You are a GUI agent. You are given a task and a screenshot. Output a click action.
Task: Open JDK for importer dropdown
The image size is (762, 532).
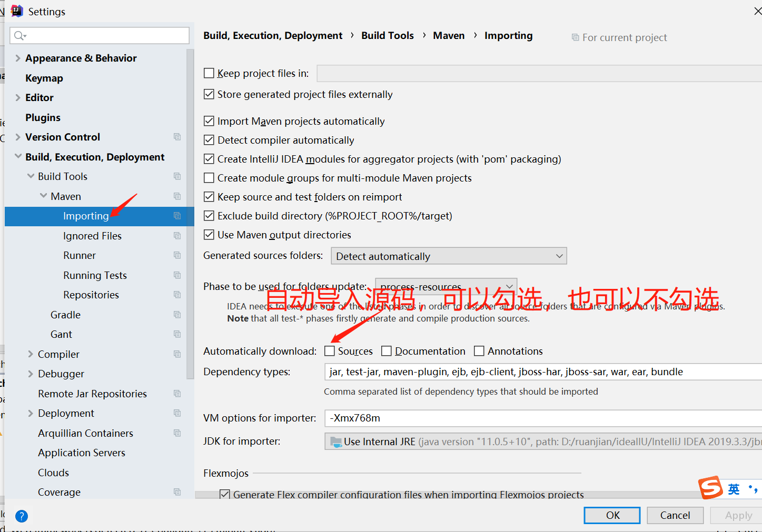(x=543, y=441)
